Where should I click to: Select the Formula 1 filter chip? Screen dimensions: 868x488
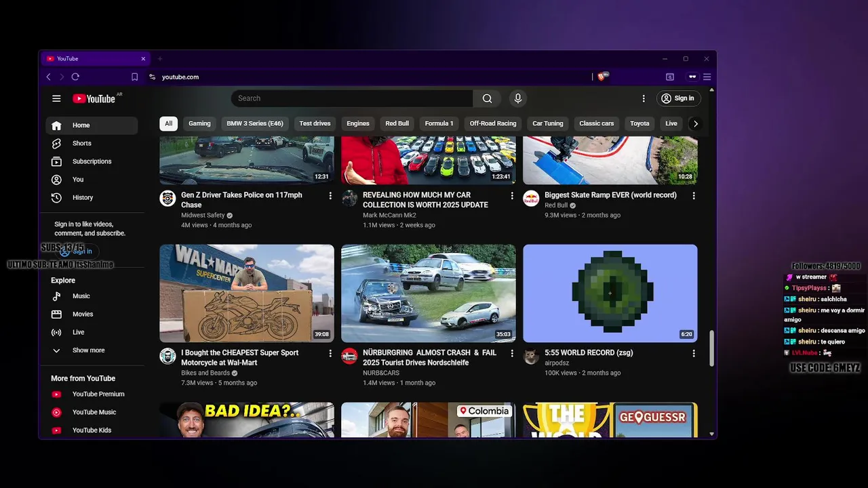(439, 123)
